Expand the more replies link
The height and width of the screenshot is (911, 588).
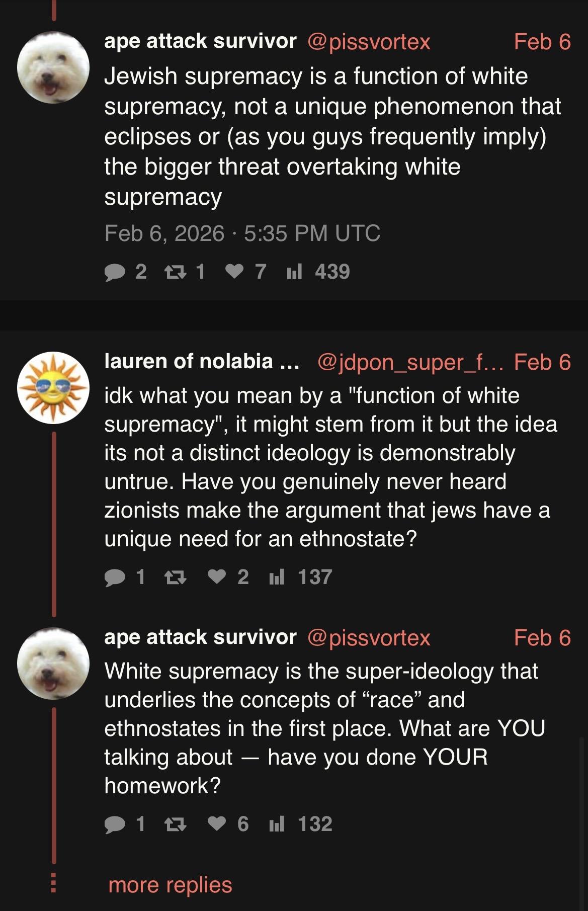[x=170, y=885]
